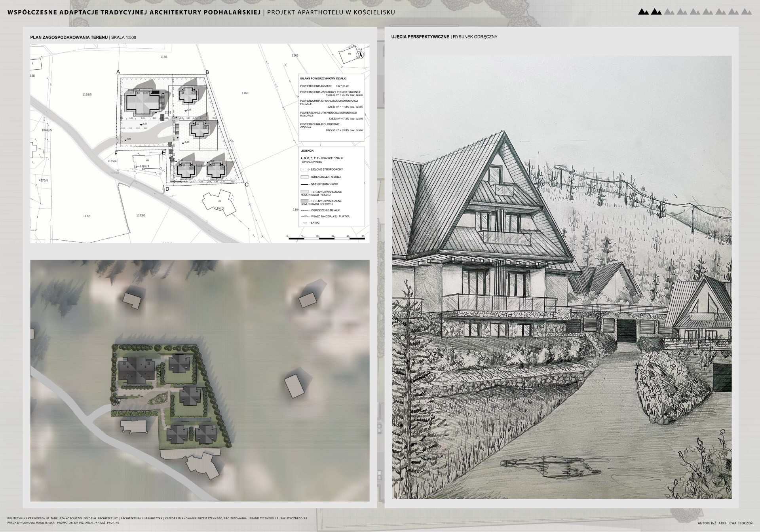Click the Tereny Komunikacji Pieszej light swatch
Viewport: 760px width, 532px height.
304,192
